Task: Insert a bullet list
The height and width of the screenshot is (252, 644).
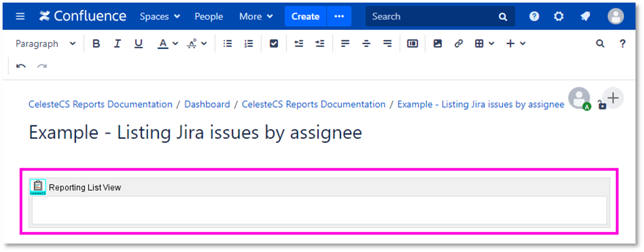Action: click(227, 44)
